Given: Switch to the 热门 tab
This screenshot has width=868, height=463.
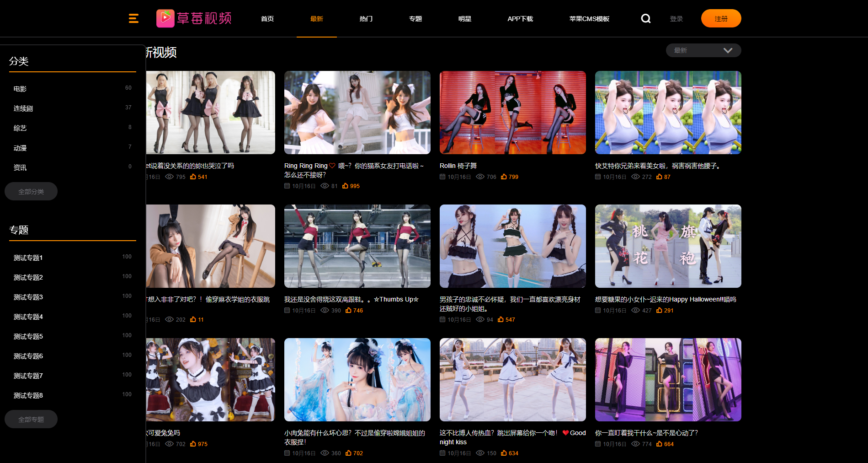Looking at the screenshot, I should tap(366, 19).
